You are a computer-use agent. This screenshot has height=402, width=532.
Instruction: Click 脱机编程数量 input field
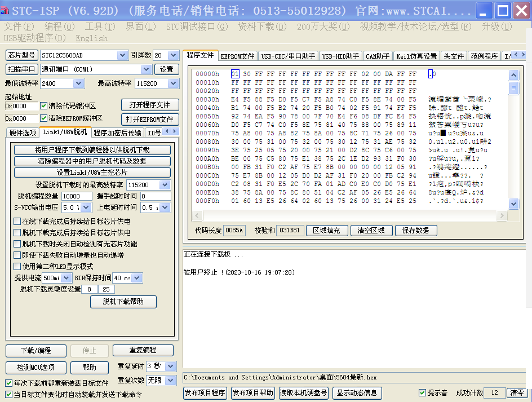[77, 196]
